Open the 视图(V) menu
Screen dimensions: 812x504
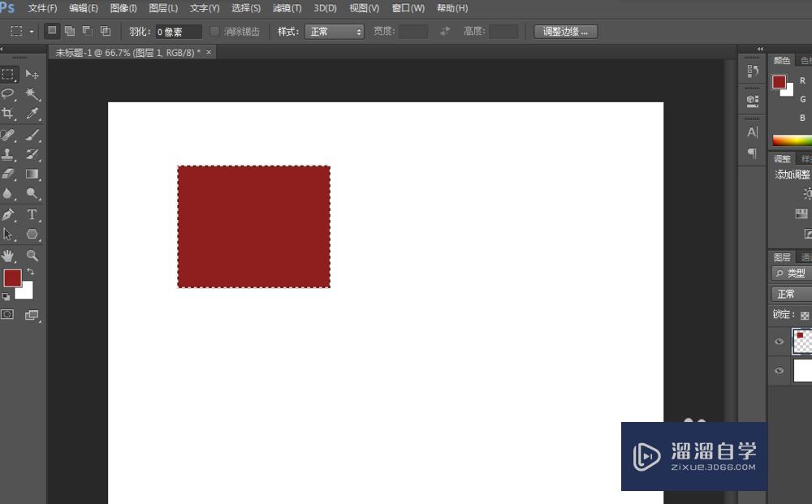[364, 8]
